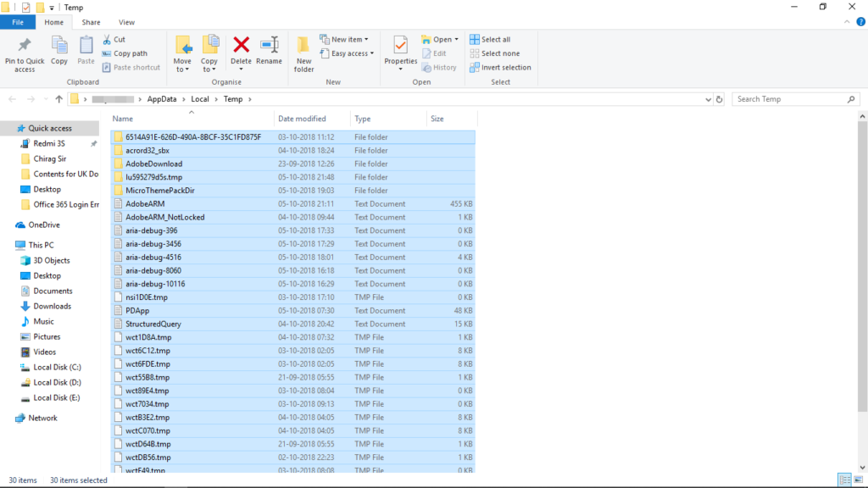Click Invert selection
Screen dimensions: 868x488
pos(500,68)
